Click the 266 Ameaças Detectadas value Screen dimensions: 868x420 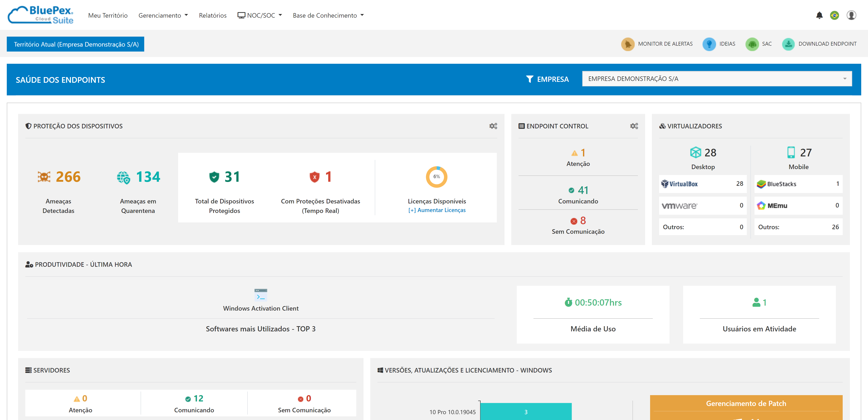68,177
